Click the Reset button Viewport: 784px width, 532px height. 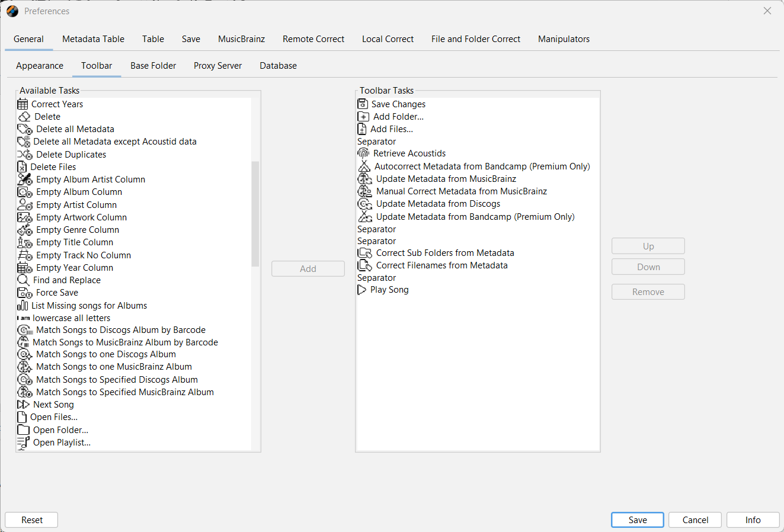tap(32, 520)
